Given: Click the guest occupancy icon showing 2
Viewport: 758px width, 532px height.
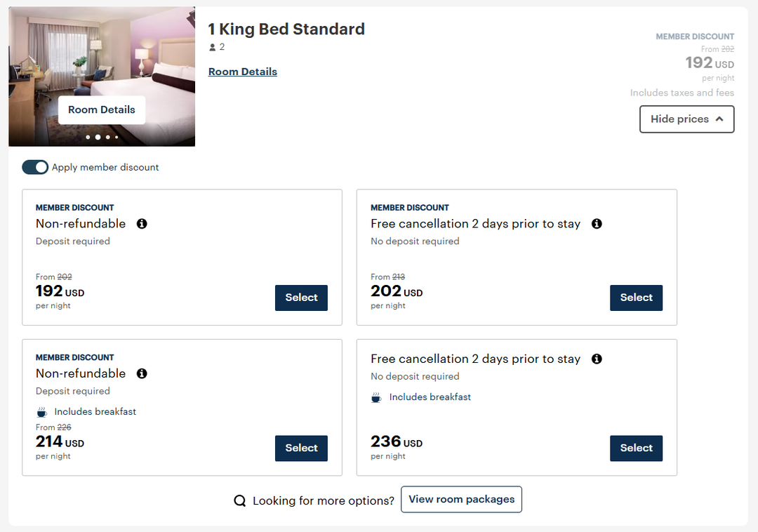Looking at the screenshot, I should tap(211, 46).
